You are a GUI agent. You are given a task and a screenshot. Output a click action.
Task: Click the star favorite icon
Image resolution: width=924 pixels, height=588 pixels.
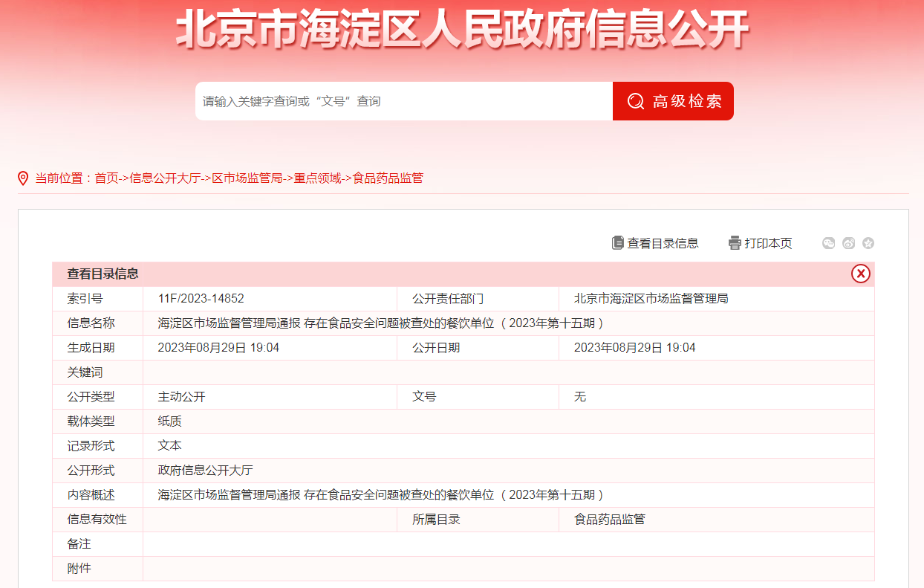pyautogui.click(x=868, y=243)
